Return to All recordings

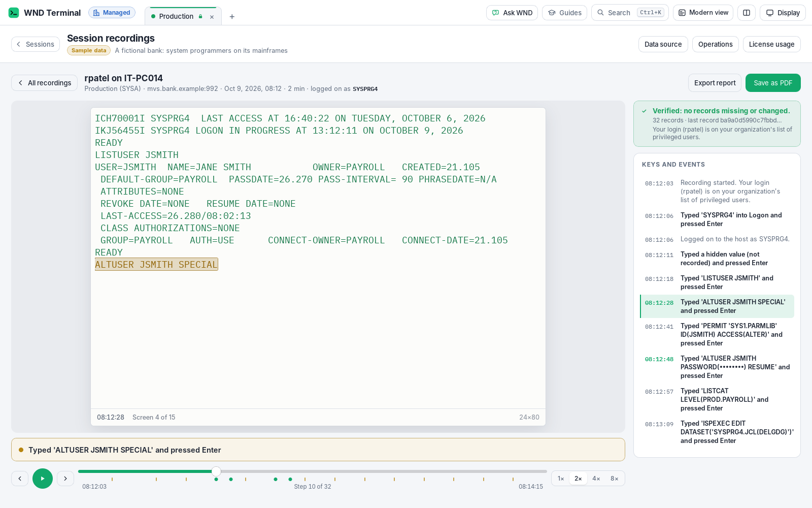pos(44,83)
